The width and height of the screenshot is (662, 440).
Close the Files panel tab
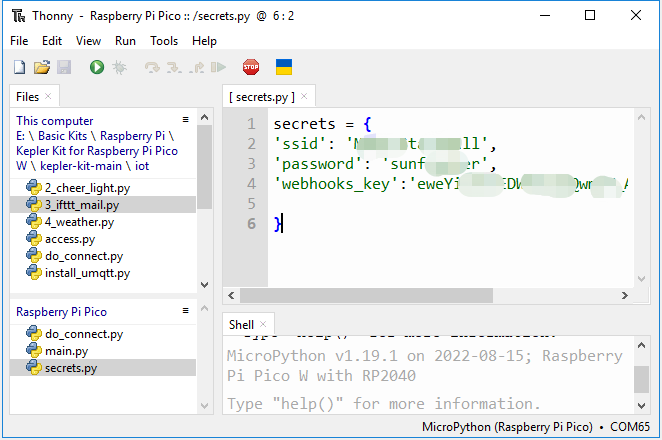tap(48, 96)
